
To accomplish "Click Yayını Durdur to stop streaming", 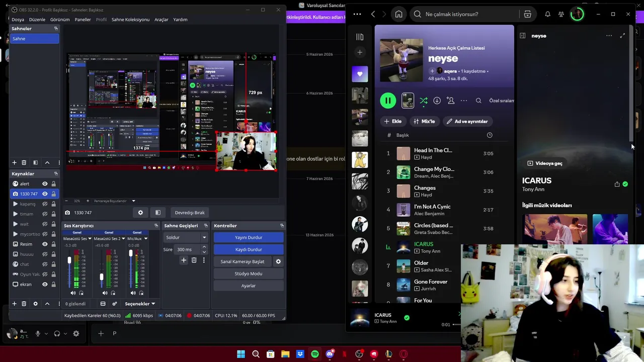I will point(249,237).
